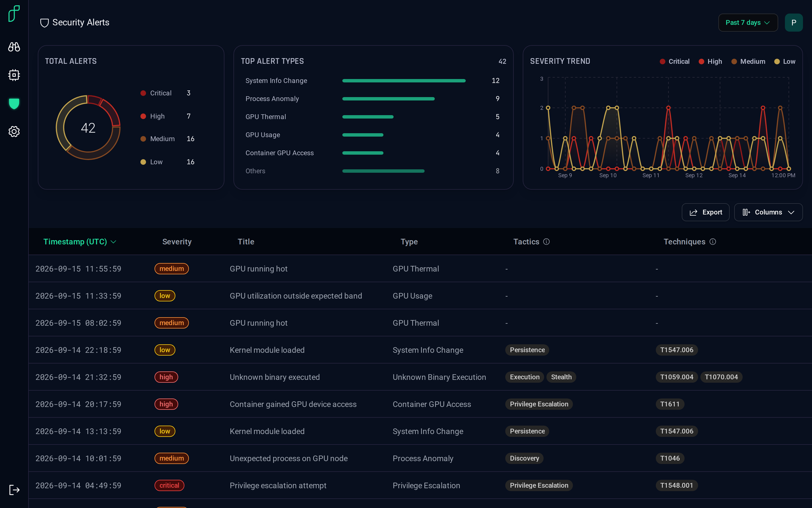Click the Others alert type row
This screenshot has height=508, width=812.
coord(372,171)
